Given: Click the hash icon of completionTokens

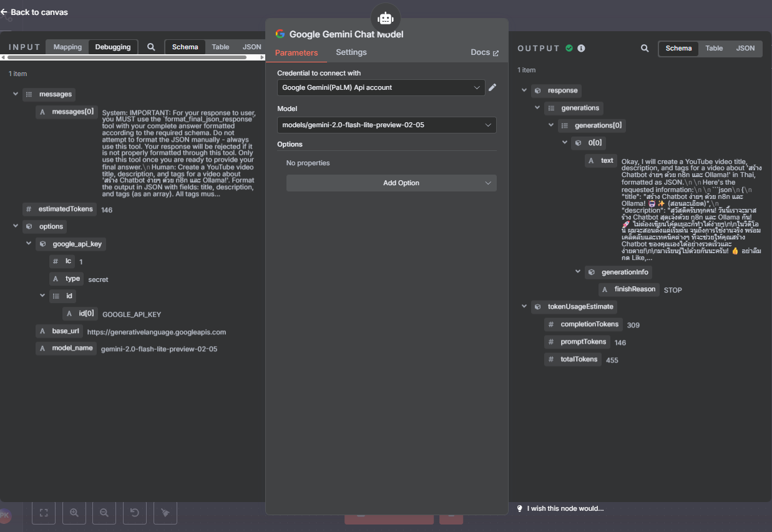Looking at the screenshot, I should pyautogui.click(x=551, y=324).
